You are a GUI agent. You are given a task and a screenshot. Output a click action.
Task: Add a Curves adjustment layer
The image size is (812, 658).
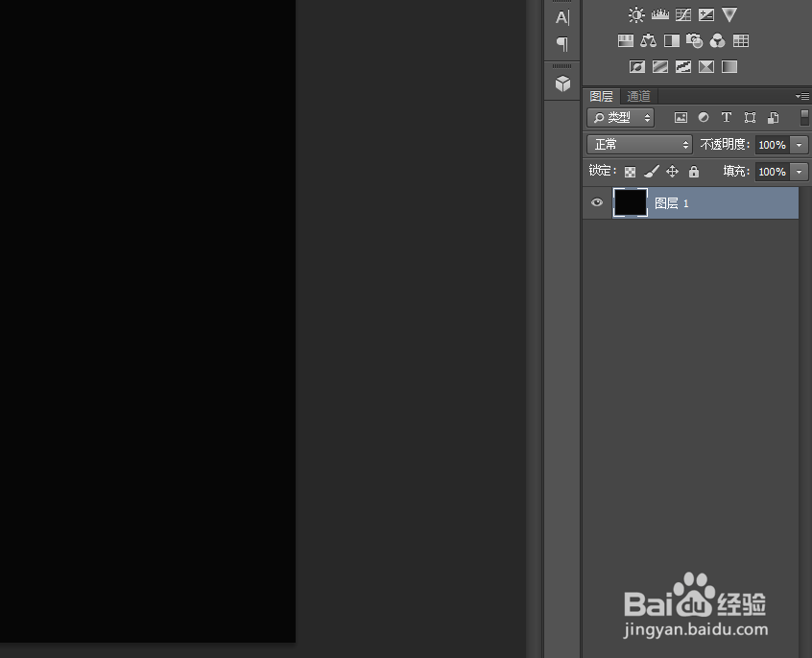[x=683, y=14]
